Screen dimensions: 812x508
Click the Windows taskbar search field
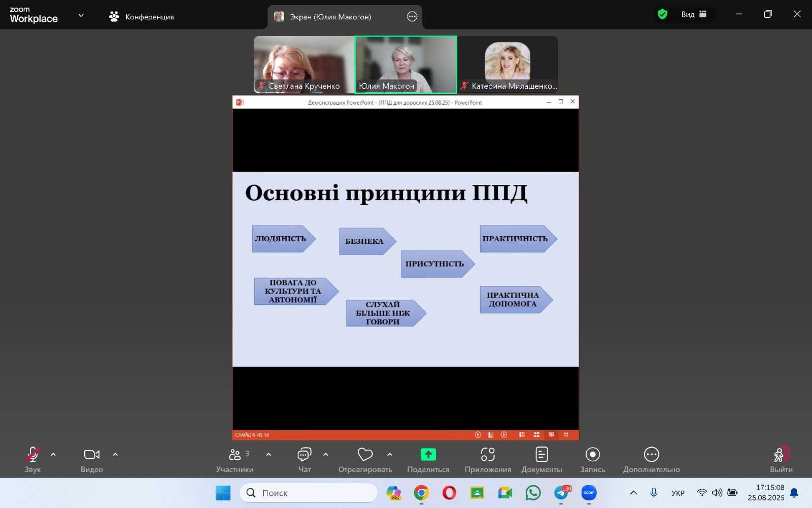(310, 493)
